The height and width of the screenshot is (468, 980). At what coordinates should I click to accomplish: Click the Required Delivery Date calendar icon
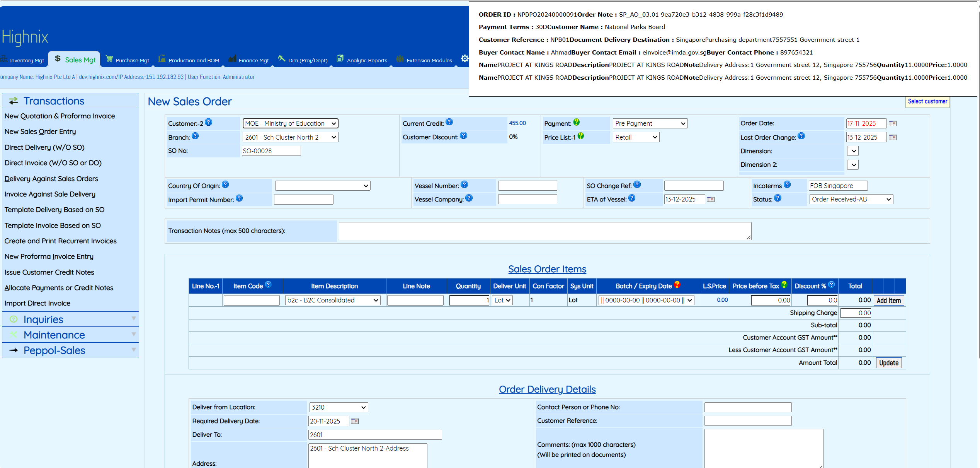(x=354, y=421)
